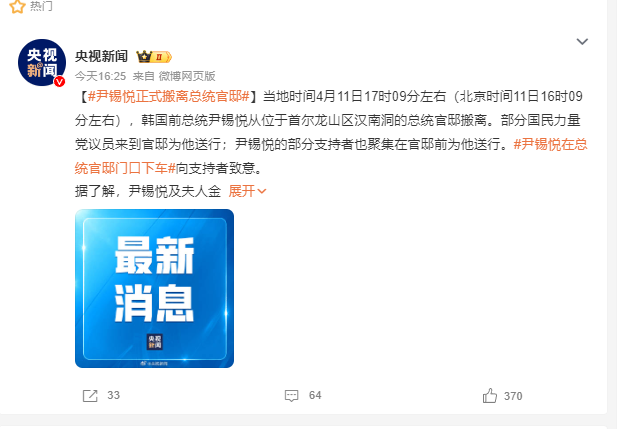
Task: Open comments via speech bubble icon
Action: coord(292,396)
